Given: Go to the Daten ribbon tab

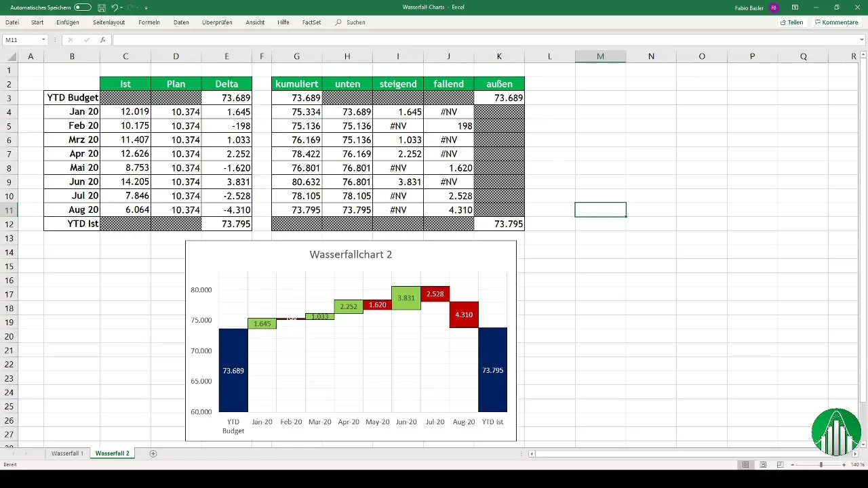Looking at the screenshot, I should [181, 22].
